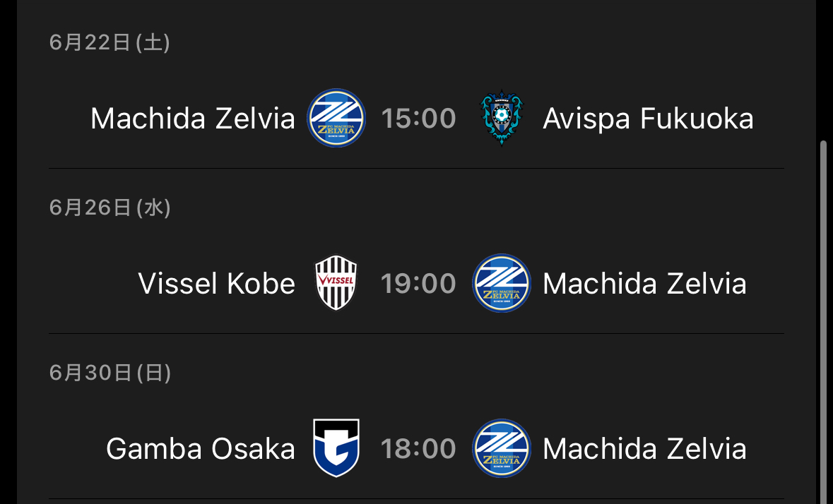Screen dimensions: 833x504
Task: Click Machida Zelvia crest in 19:00 match
Action: [502, 283]
